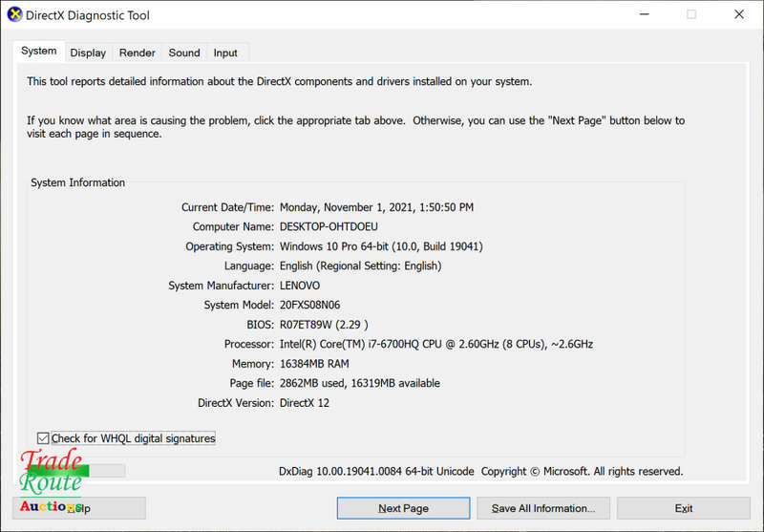This screenshot has width=764, height=532.
Task: Click the DxDiag 10.00.19041.0084 version text
Action: pyautogui.click(x=376, y=471)
